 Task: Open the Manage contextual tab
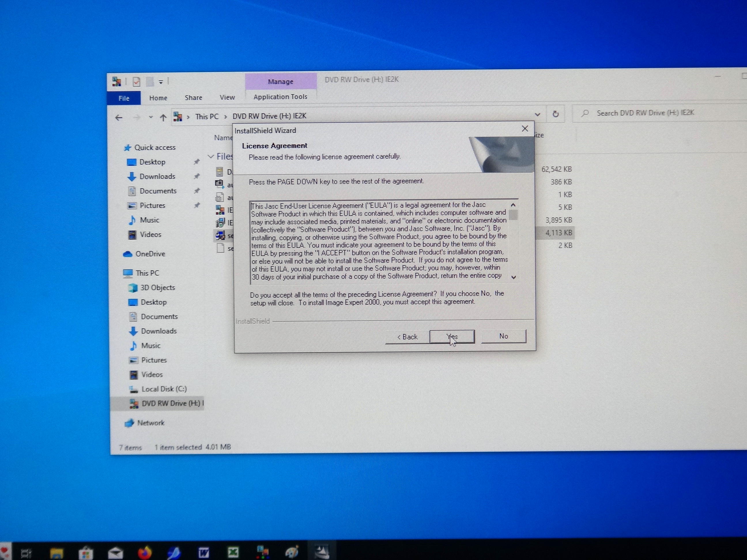(x=281, y=82)
